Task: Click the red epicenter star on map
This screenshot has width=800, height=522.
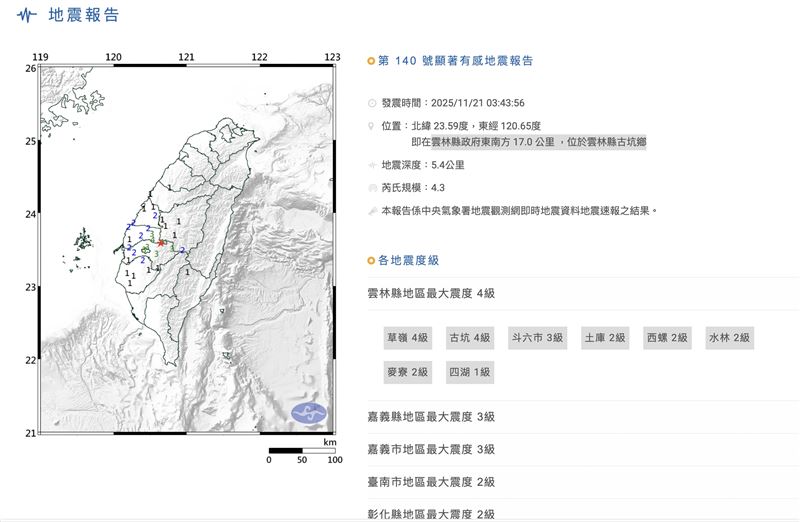Action: 161,243
